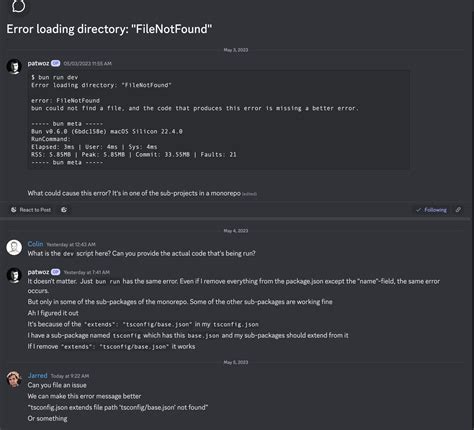Click the OP badge next to the first patwoz
The height and width of the screenshot is (430, 474).
click(56, 63)
